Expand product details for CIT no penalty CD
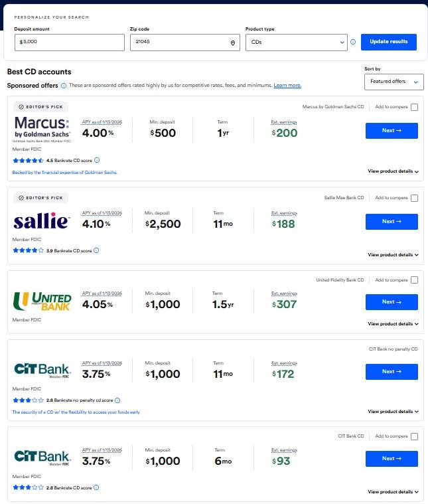The height and width of the screenshot is (504, 428). pyautogui.click(x=393, y=412)
